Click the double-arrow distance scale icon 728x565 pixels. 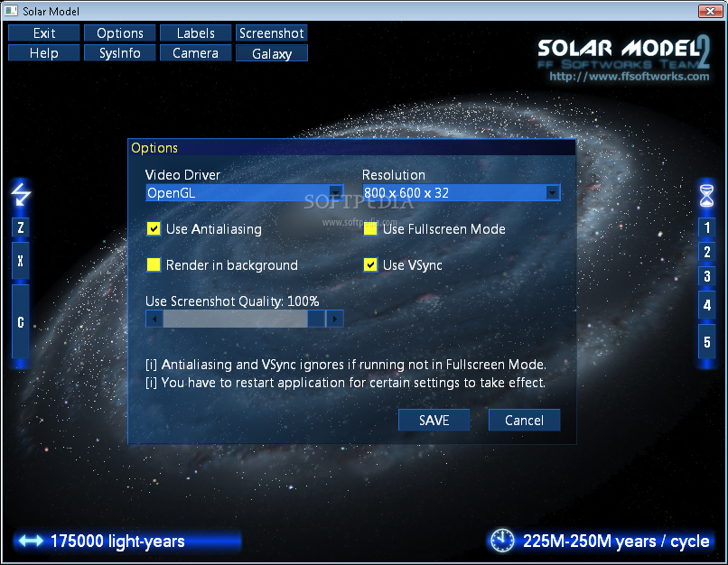(31, 541)
